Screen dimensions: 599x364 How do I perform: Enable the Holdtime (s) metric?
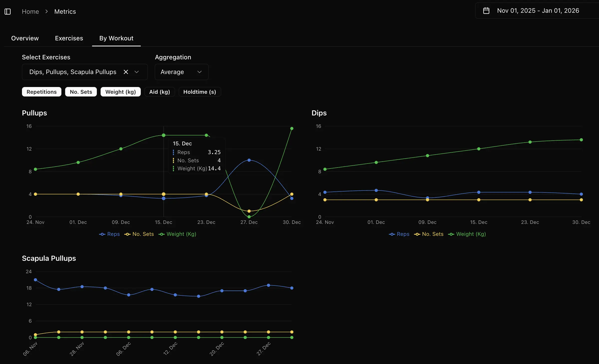[199, 92]
